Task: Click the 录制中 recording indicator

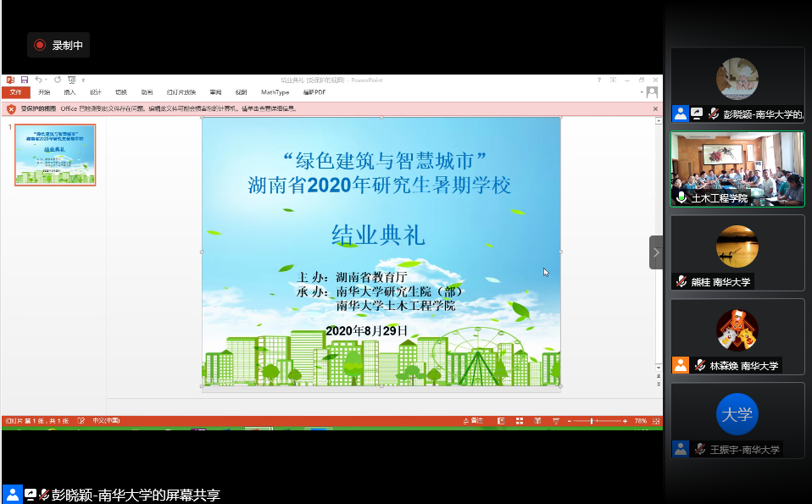Action: coord(58,46)
